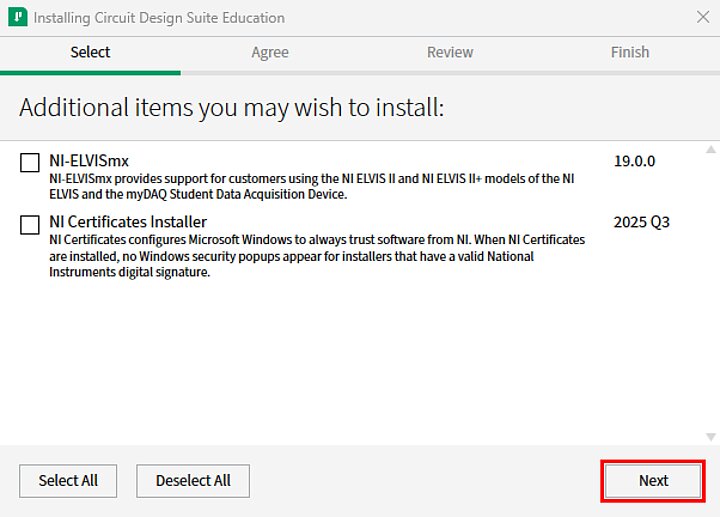Click the NI Certificates description paragraph
Image resolution: width=720 pixels, height=517 pixels.
[x=317, y=256]
